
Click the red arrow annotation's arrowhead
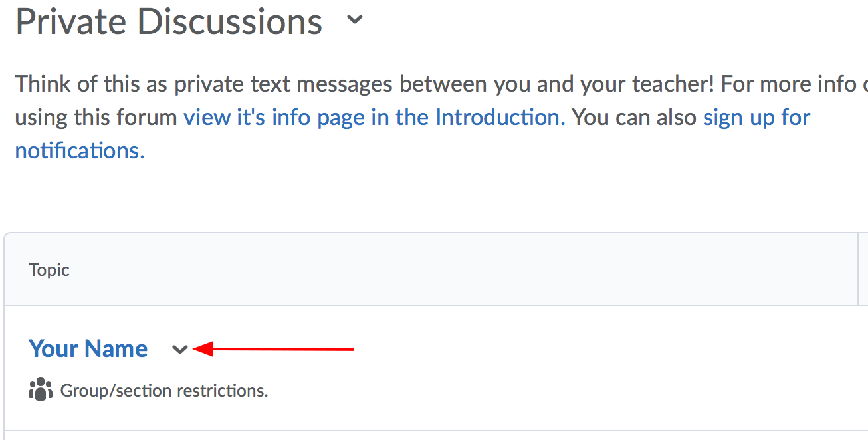coord(203,349)
